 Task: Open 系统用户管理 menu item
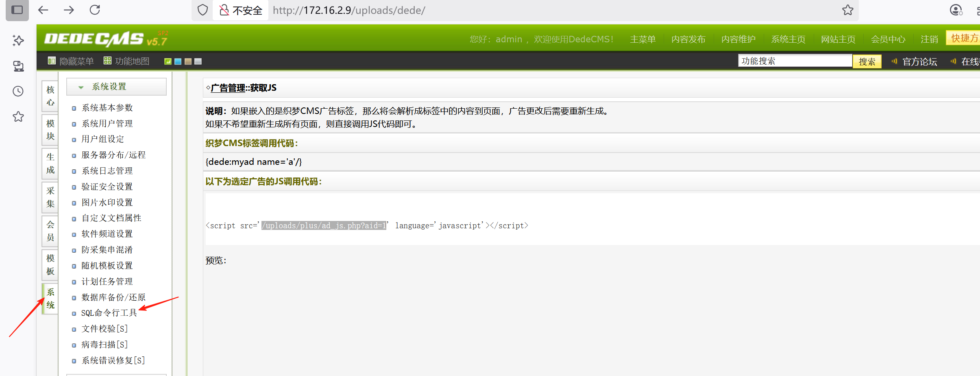[x=107, y=124]
